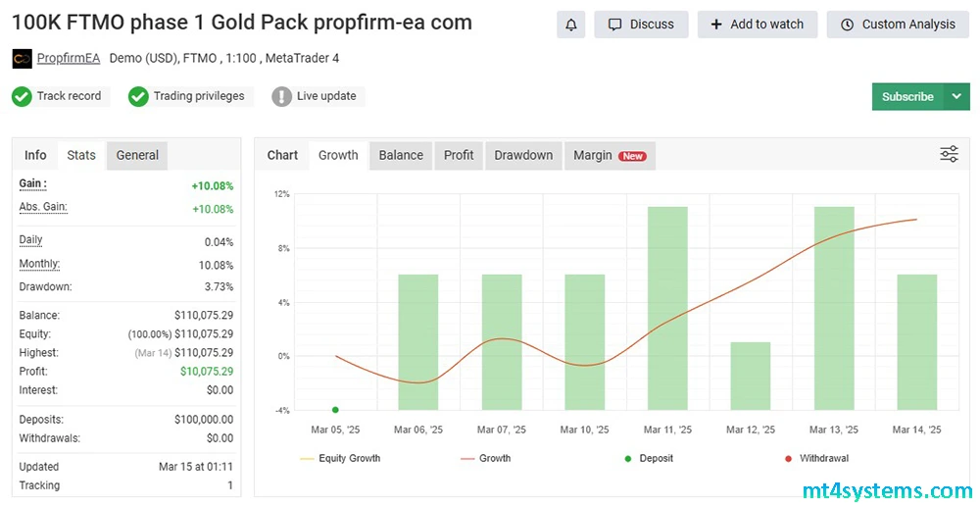980x507 pixels.
Task: Open the Custom Analysis panel
Action: [x=898, y=25]
